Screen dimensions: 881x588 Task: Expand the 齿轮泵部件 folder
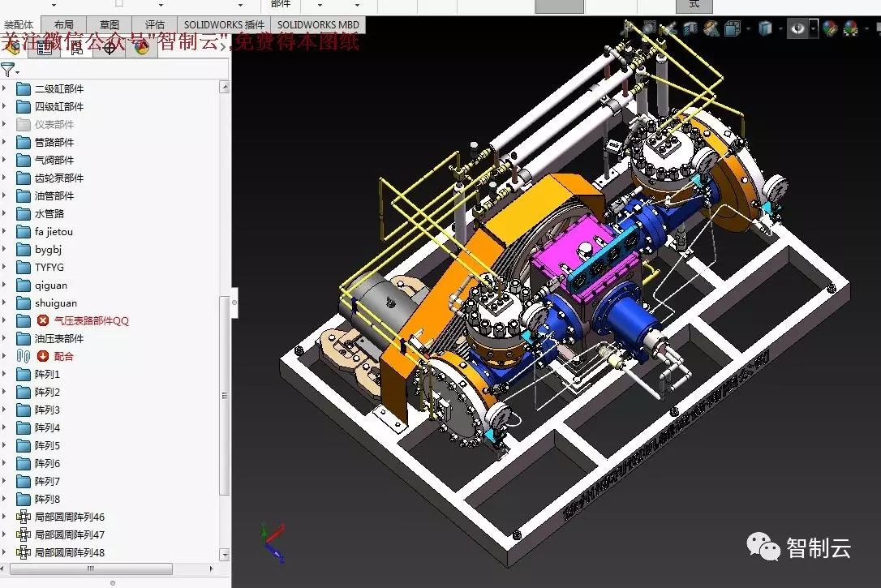(5, 178)
